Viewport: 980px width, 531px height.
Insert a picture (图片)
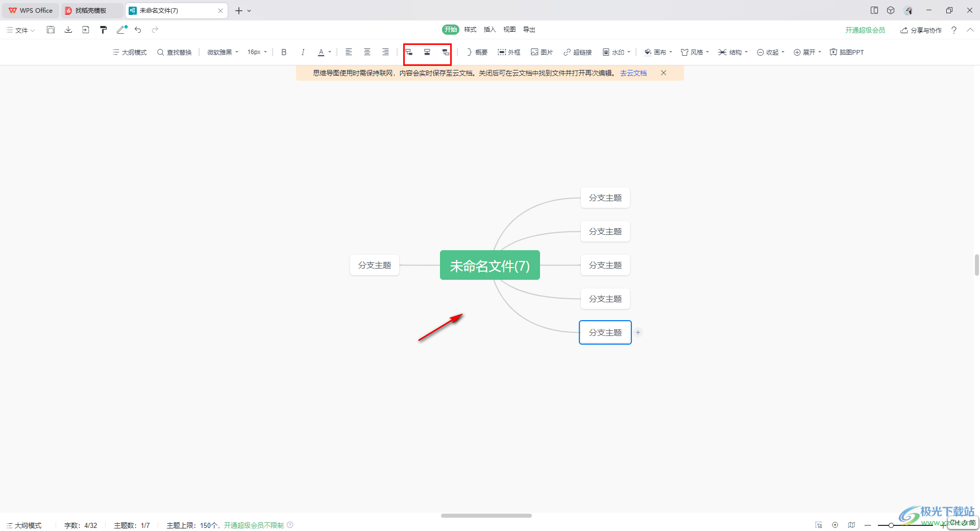click(x=542, y=52)
